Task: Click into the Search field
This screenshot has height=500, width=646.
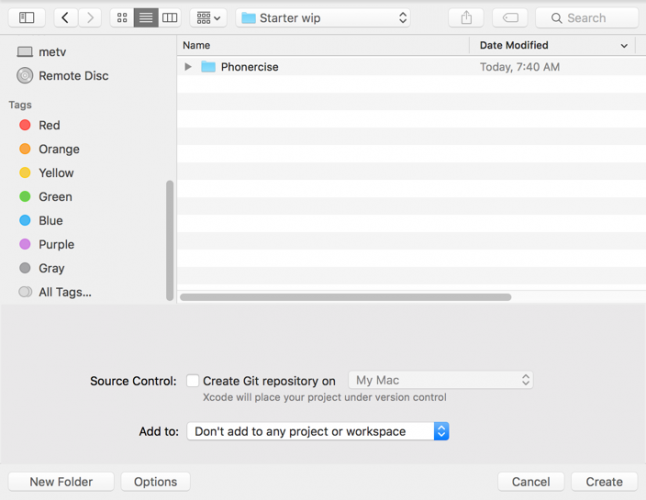Action: (x=587, y=18)
